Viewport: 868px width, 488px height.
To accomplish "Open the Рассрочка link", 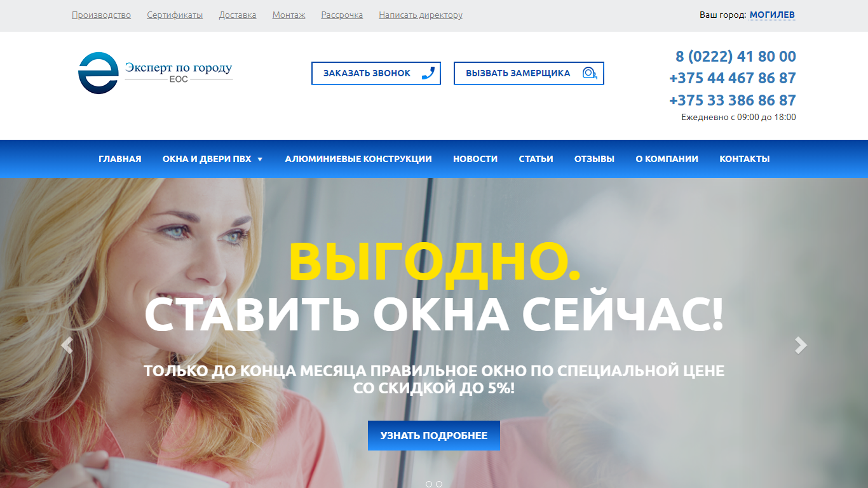I will tap(342, 15).
